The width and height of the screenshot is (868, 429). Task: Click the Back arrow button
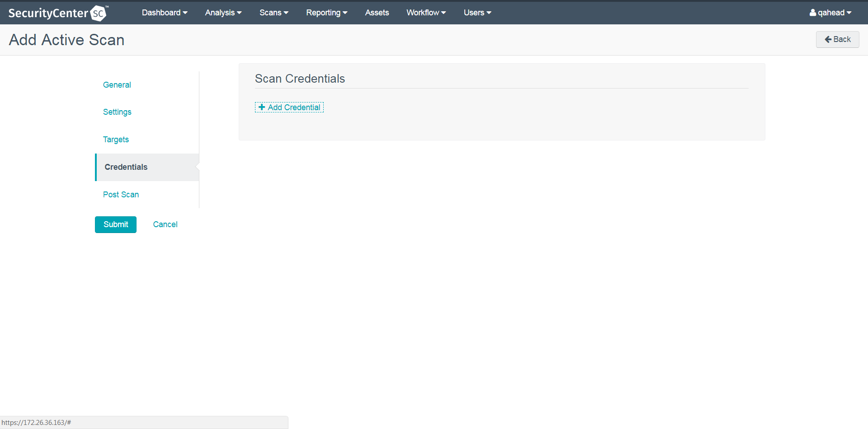click(x=837, y=39)
